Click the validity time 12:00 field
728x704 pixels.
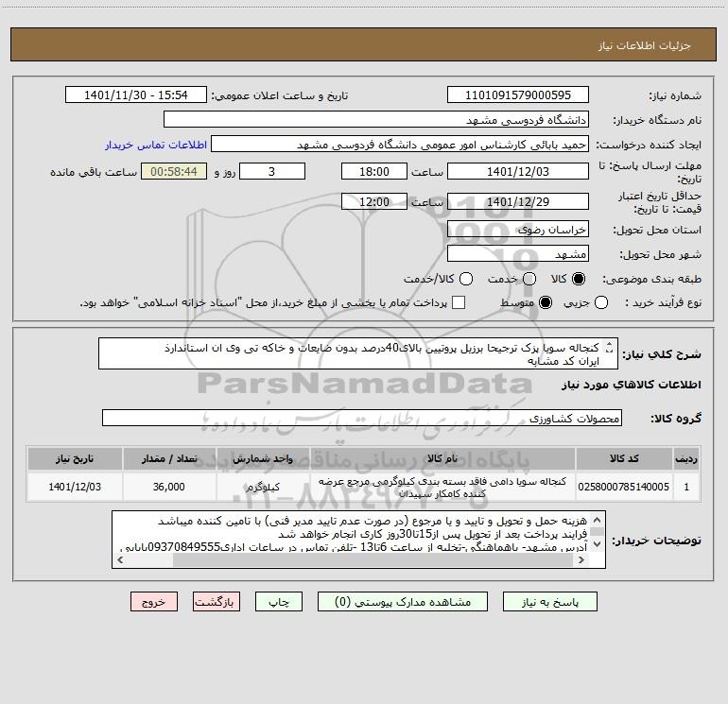coord(374,201)
